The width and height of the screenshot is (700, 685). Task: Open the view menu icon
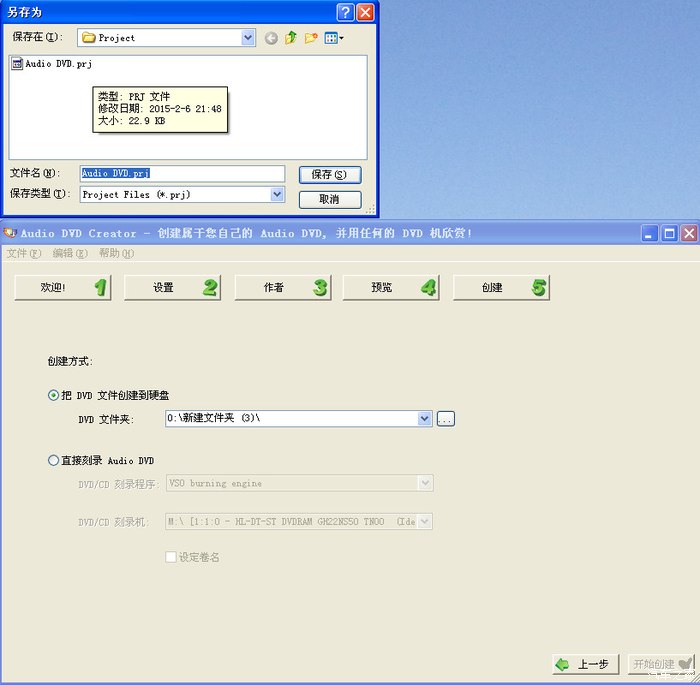coord(333,38)
